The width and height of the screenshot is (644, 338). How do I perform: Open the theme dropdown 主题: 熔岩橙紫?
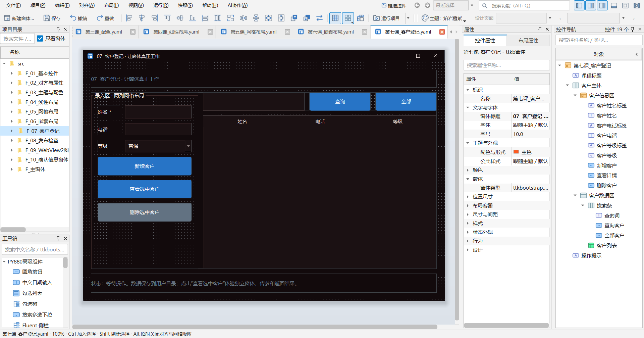pyautogui.click(x=444, y=18)
